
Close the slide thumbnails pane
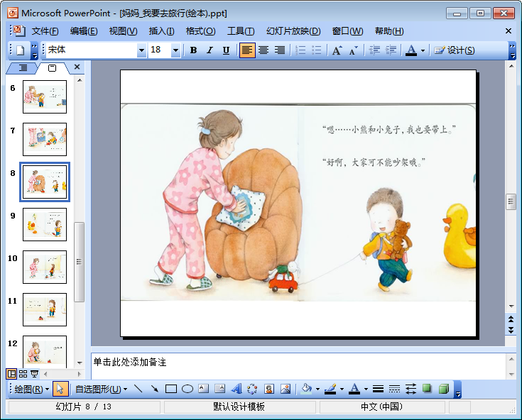77,67
